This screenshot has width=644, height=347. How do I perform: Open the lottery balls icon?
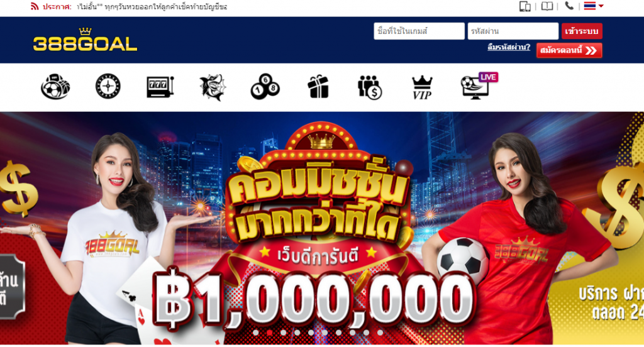tap(265, 87)
